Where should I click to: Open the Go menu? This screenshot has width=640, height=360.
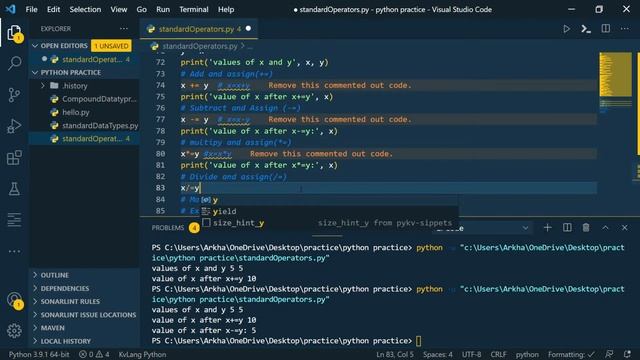point(142,9)
